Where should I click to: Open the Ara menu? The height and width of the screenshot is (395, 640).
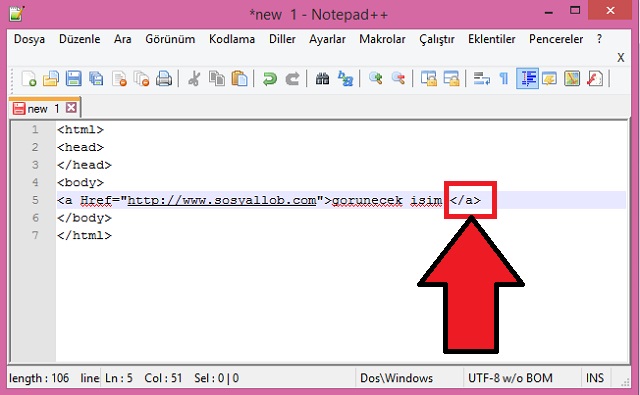pos(122,39)
